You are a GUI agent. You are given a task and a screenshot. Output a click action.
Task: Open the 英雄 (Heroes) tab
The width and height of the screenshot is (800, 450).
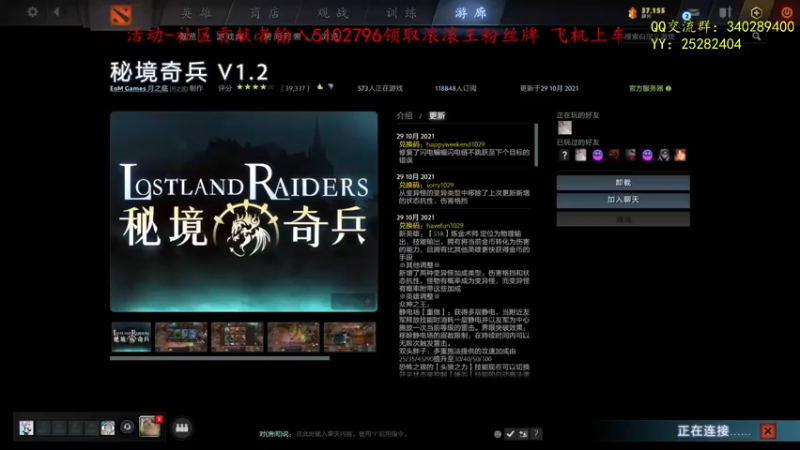pyautogui.click(x=196, y=13)
